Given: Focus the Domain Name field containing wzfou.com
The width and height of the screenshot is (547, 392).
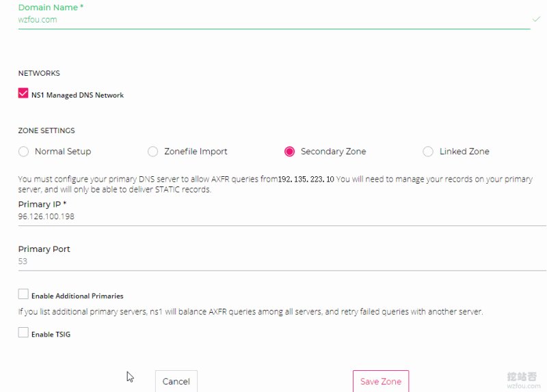Looking at the screenshot, I should 274,20.
